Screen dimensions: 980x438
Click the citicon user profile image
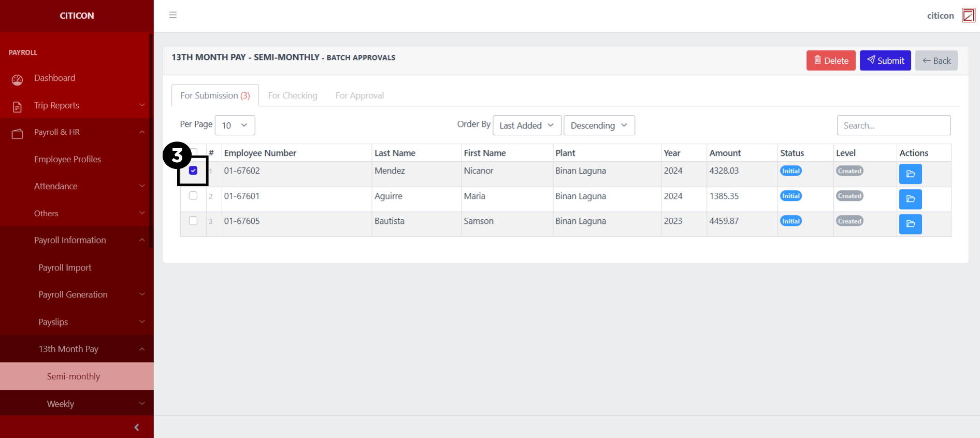click(968, 16)
